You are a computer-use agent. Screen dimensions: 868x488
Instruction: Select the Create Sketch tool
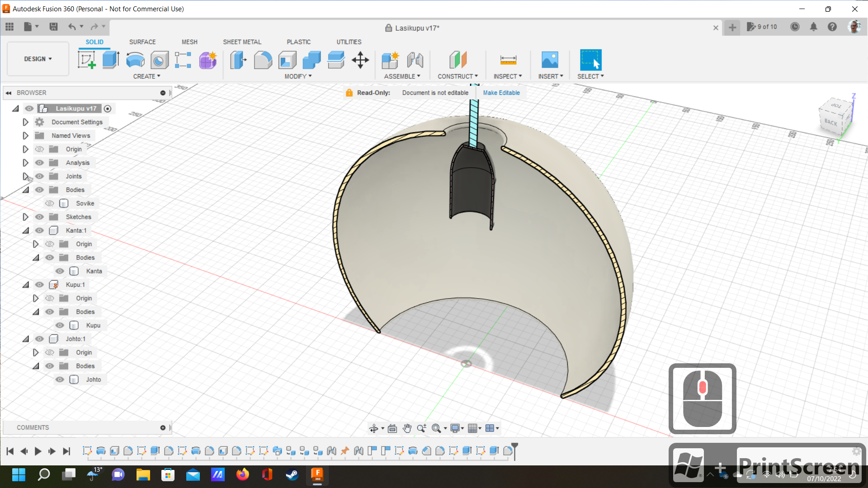tap(86, 60)
